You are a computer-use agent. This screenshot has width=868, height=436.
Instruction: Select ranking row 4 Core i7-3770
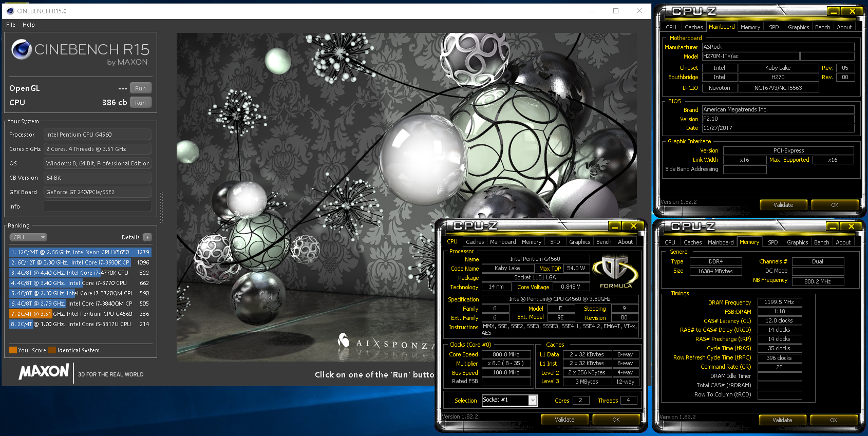pos(80,283)
